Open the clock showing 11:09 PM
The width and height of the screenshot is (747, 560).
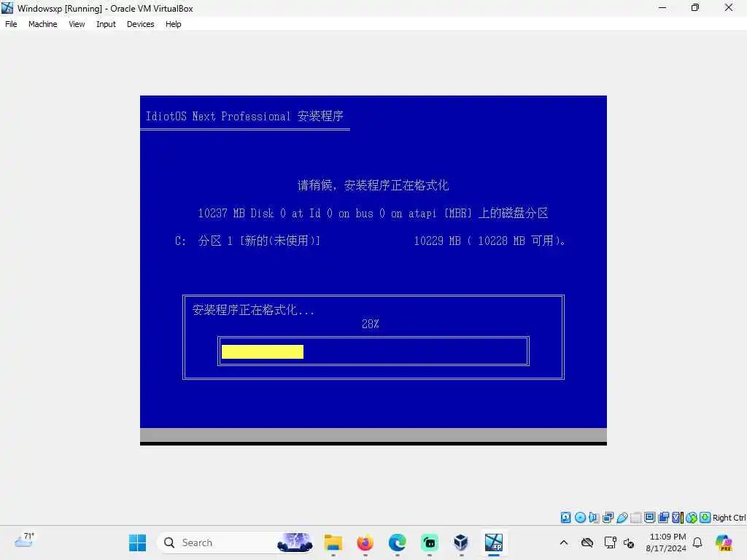tap(667, 542)
